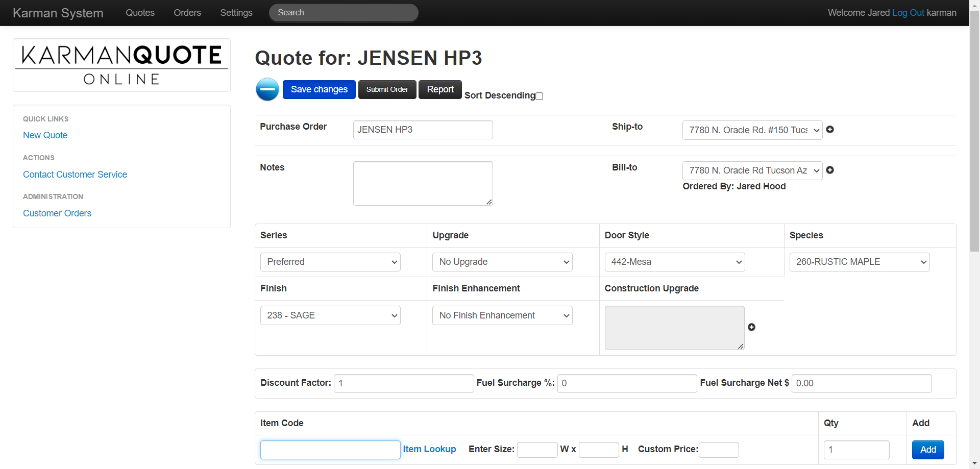Click the size width W field
Screen dimensions: 980x469
pos(537,450)
